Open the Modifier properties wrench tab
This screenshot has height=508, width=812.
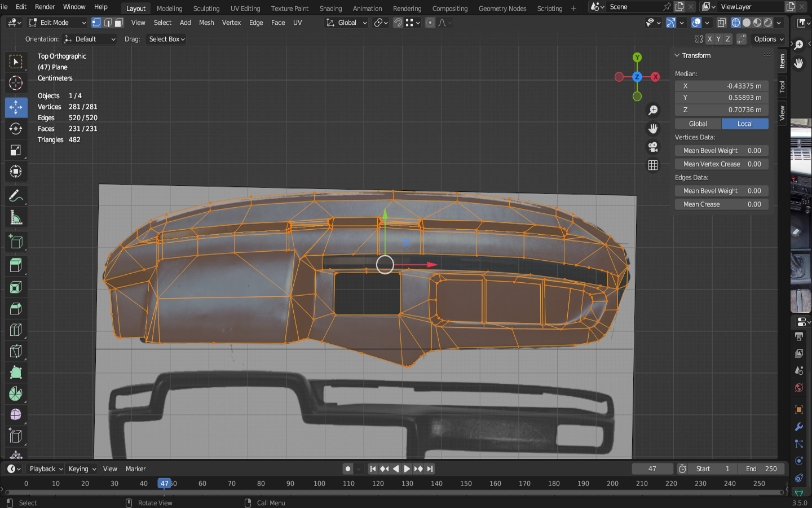[x=799, y=427]
